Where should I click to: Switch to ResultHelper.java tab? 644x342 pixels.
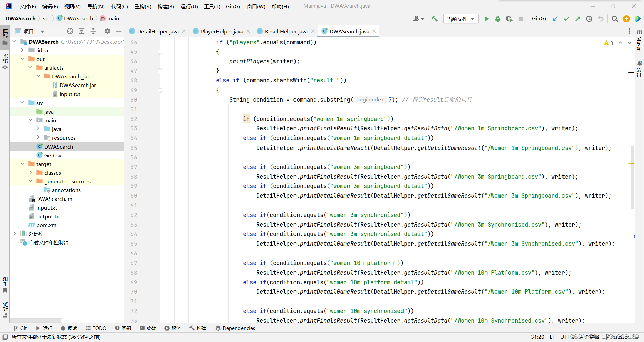click(286, 31)
